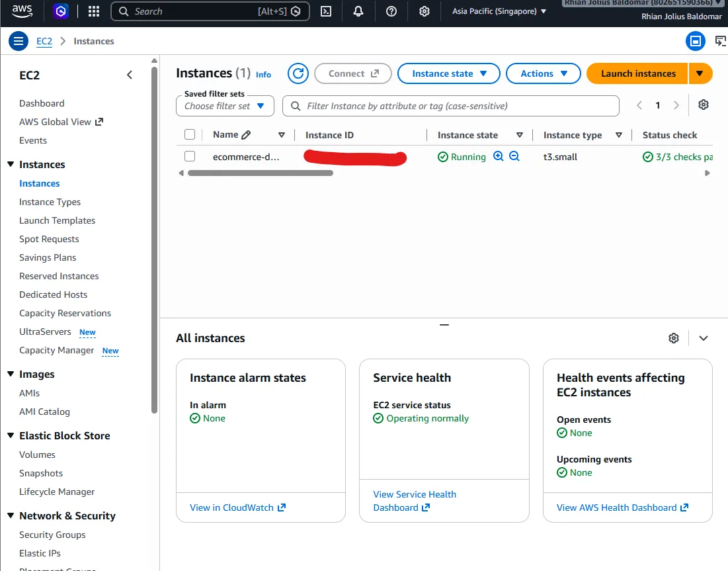
Task: Open the help question mark icon
Action: point(391,11)
